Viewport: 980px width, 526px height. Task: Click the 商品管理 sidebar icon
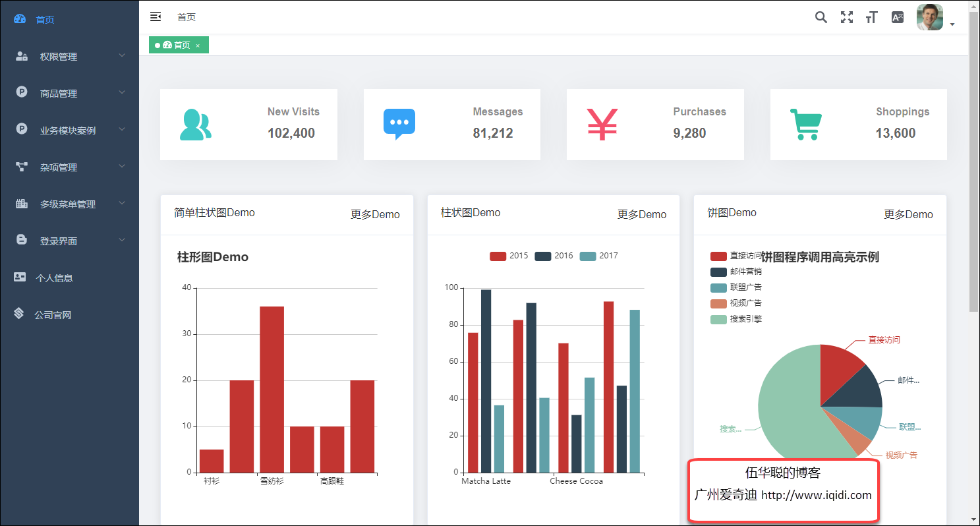point(22,93)
